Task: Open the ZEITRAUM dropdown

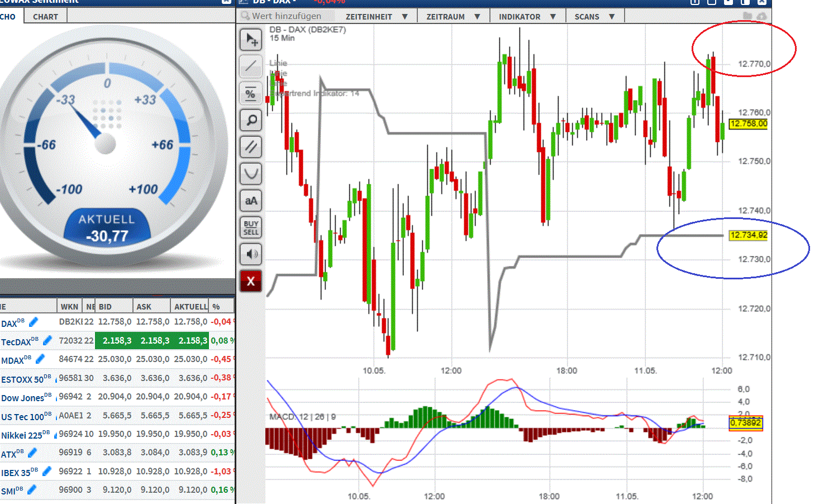Action: (x=453, y=16)
